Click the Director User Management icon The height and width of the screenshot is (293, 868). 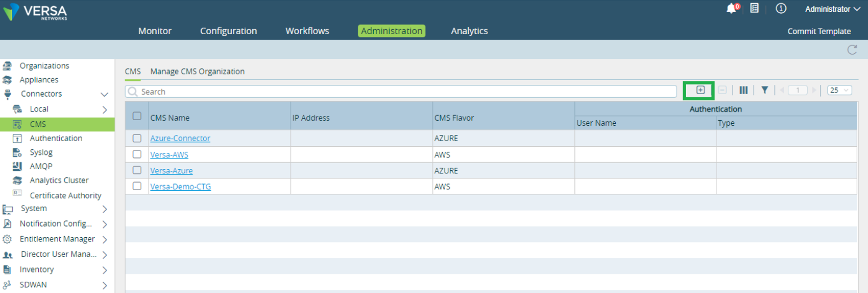point(7,255)
